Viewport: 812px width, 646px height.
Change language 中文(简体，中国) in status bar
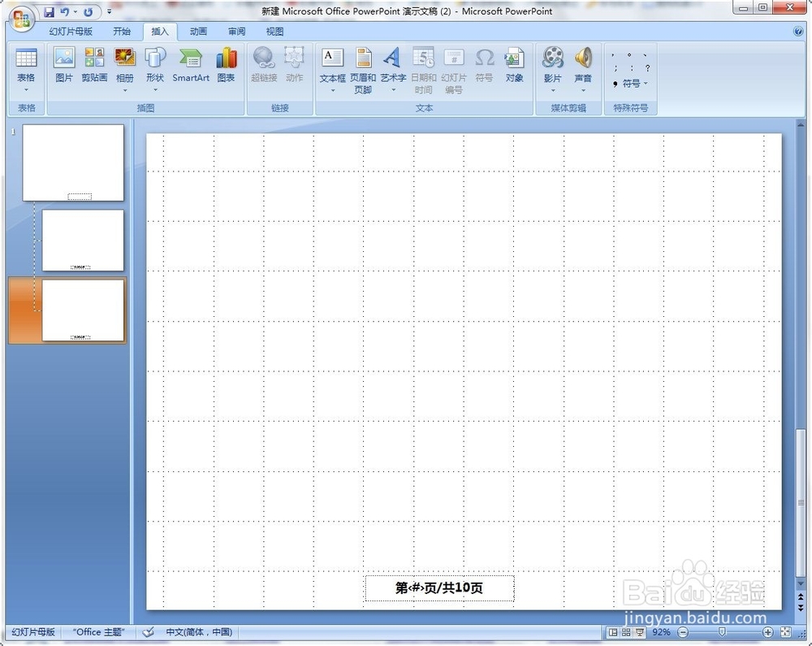click(199, 632)
